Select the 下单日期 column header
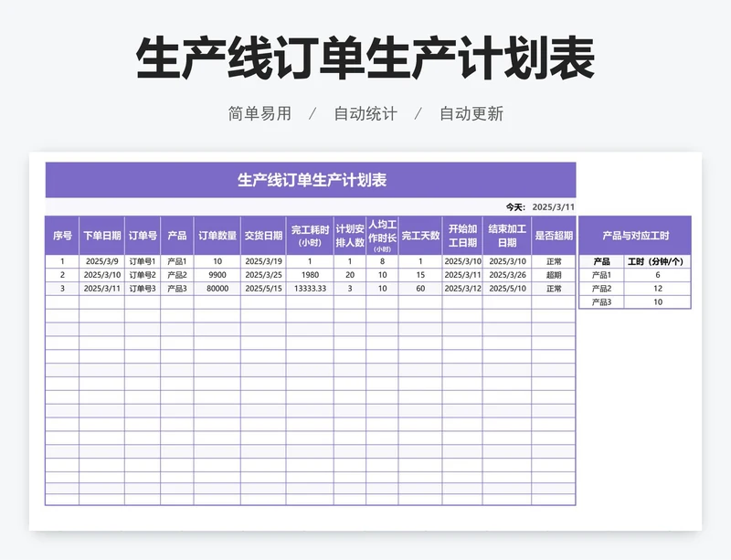The width and height of the screenshot is (731, 560). [x=102, y=236]
